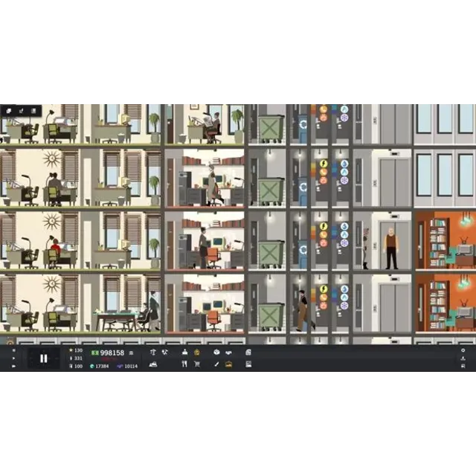Open the first overlay icon in top-left panel
This screenshot has height=476, width=476.
(x=9, y=111)
